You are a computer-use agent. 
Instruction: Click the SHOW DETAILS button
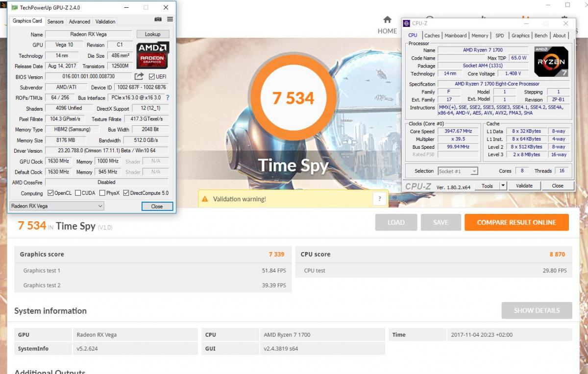tap(537, 310)
